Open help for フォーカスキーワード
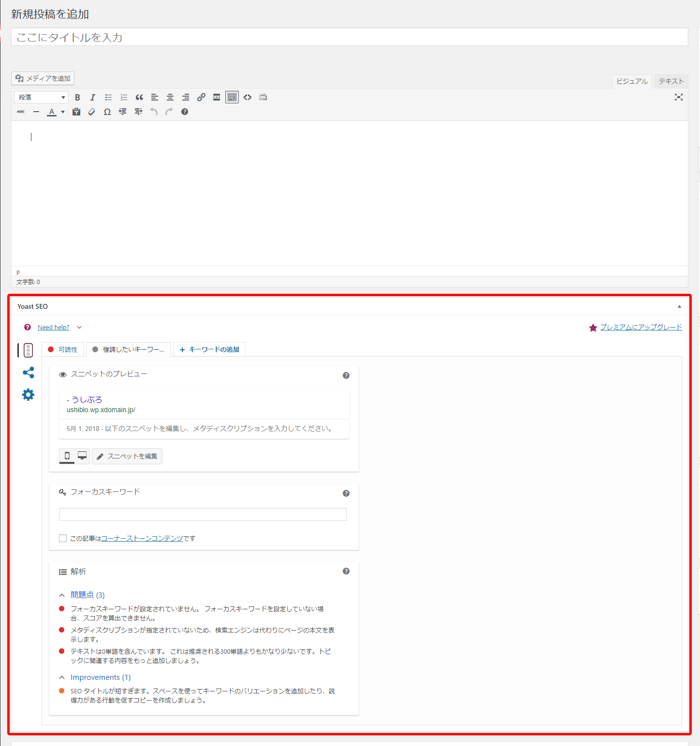 346,493
